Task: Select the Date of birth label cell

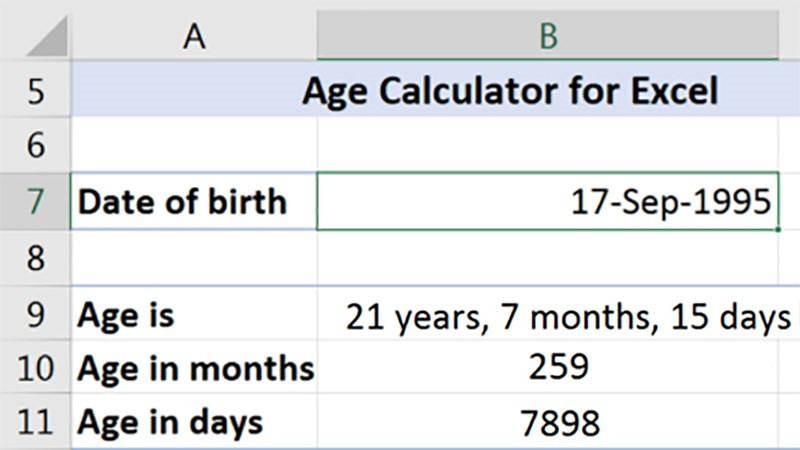Action: coord(194,202)
